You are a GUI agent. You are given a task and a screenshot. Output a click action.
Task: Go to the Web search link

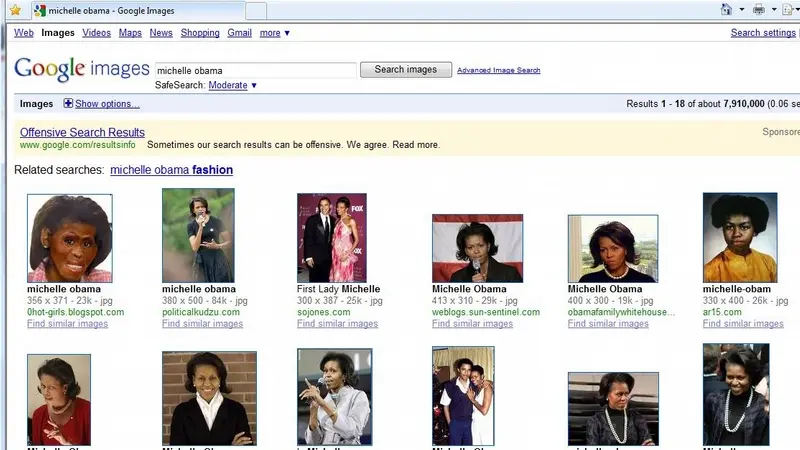(24, 33)
